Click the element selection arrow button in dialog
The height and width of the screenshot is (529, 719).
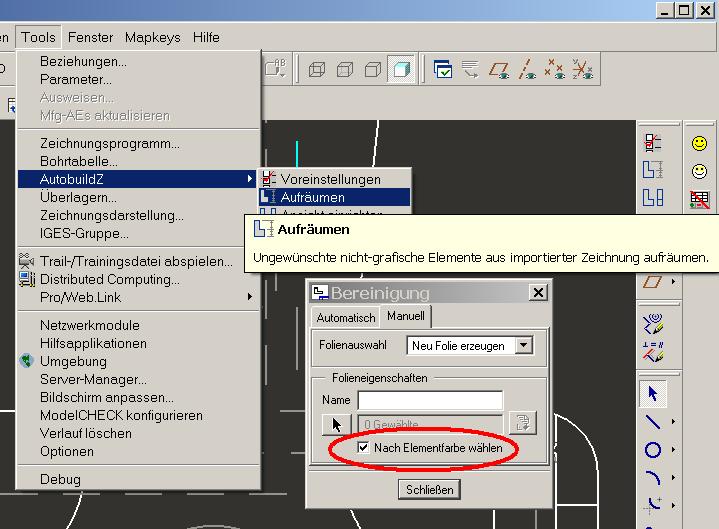click(x=336, y=424)
